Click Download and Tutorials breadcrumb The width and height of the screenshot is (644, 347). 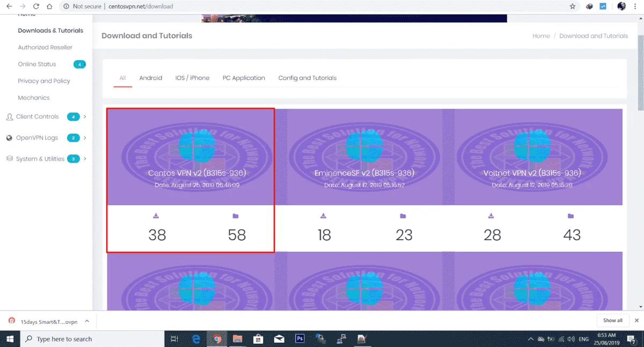click(x=594, y=36)
